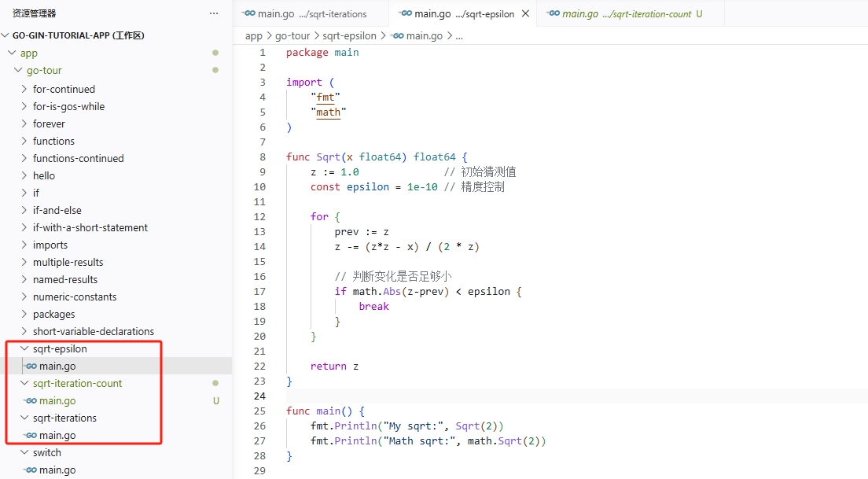This screenshot has width=868, height=479.
Task: Select sqrt-epsilon breadcrumb segment
Action: [x=349, y=36]
